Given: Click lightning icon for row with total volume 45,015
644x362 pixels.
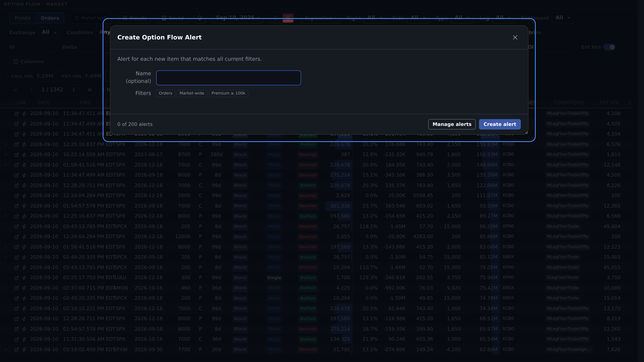Looking at the screenshot, I should point(24,267).
